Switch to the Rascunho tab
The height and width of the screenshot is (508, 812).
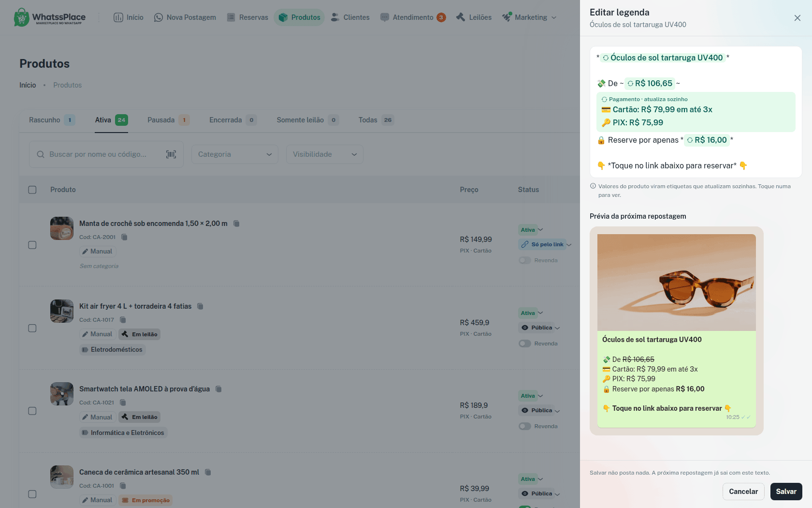point(52,120)
